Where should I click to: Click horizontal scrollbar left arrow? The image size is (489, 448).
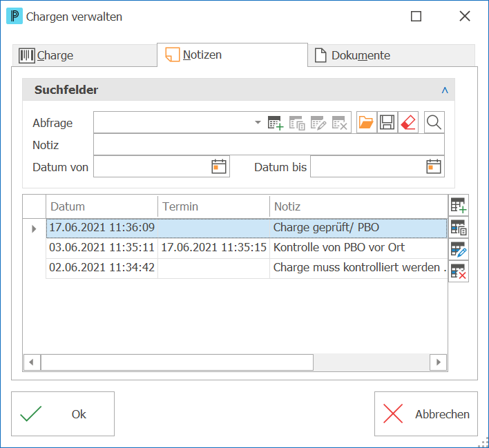pos(32,362)
